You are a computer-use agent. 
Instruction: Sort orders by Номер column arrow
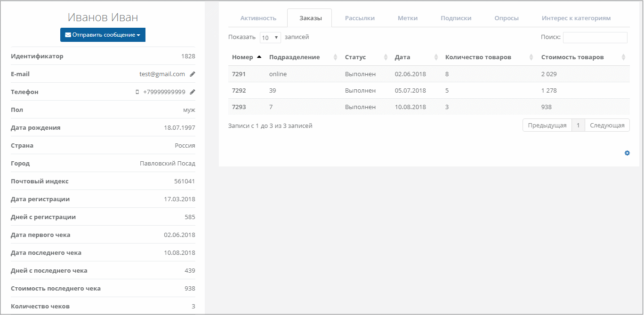coord(259,57)
